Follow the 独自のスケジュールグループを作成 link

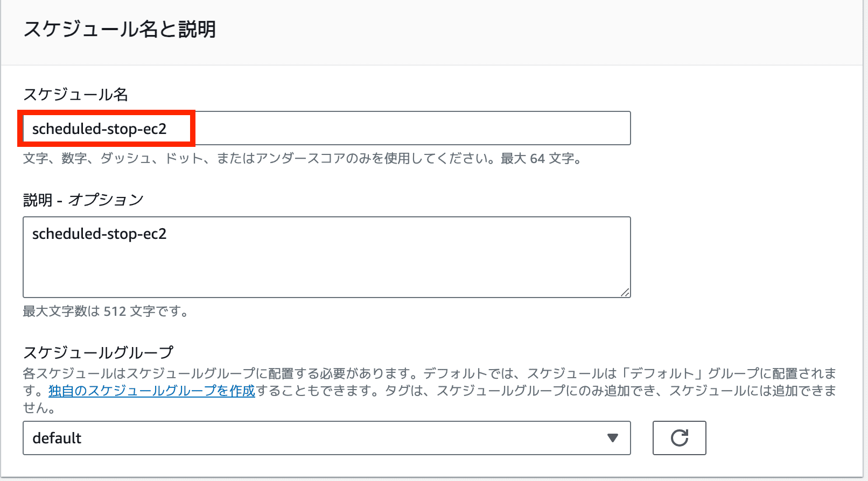click(x=152, y=391)
